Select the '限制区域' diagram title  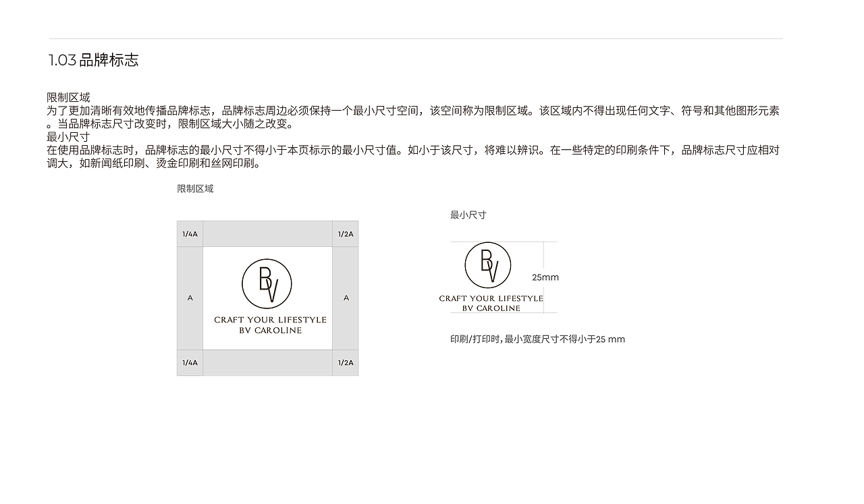(194, 189)
